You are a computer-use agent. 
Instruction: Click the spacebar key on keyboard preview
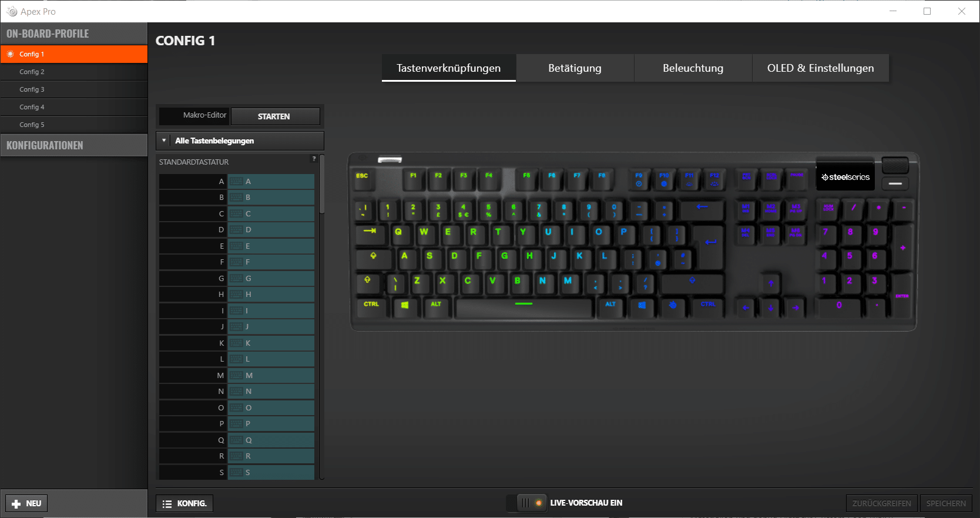(523, 306)
